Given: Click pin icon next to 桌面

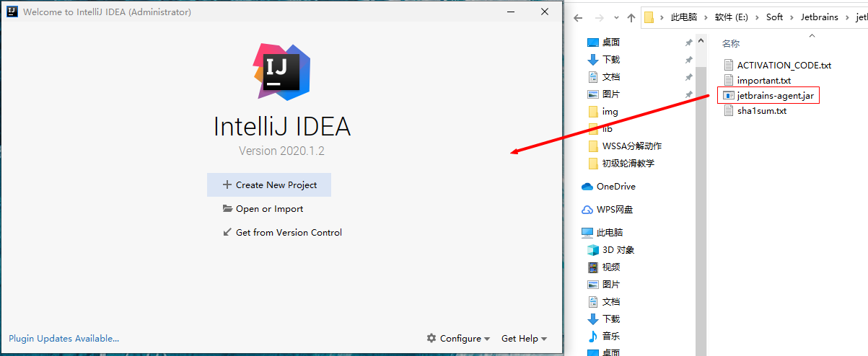Looking at the screenshot, I should [x=689, y=43].
